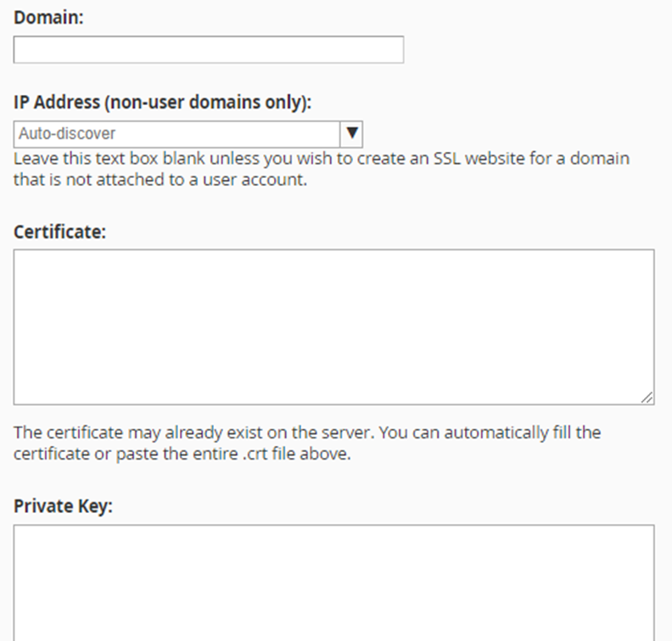
Task: Click the Auto-discover combo box text field
Action: pos(177,134)
